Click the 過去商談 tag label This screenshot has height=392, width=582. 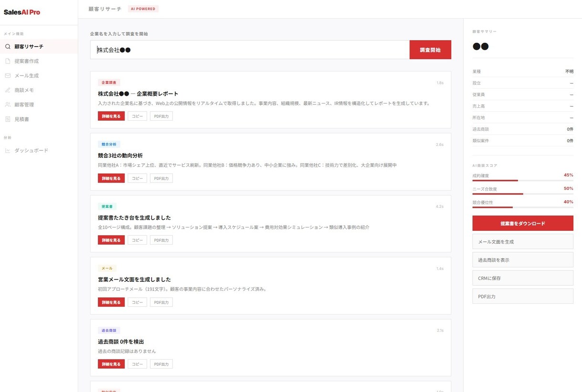pyautogui.click(x=109, y=330)
